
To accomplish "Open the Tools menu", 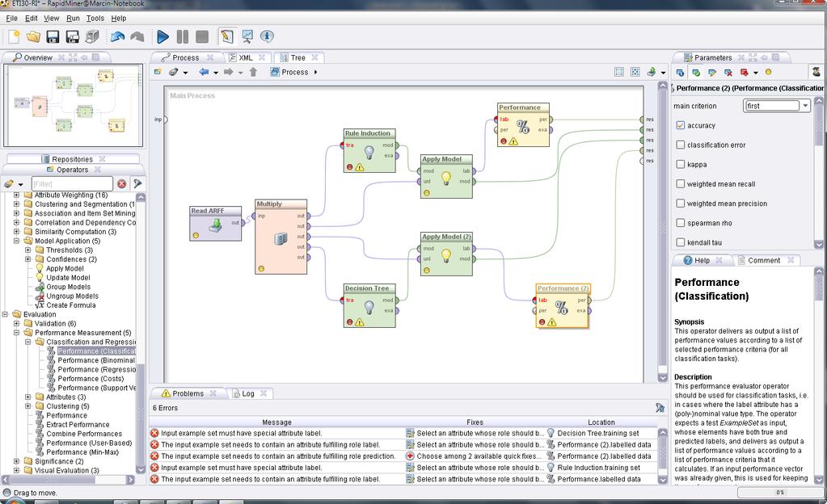I will click(95, 18).
